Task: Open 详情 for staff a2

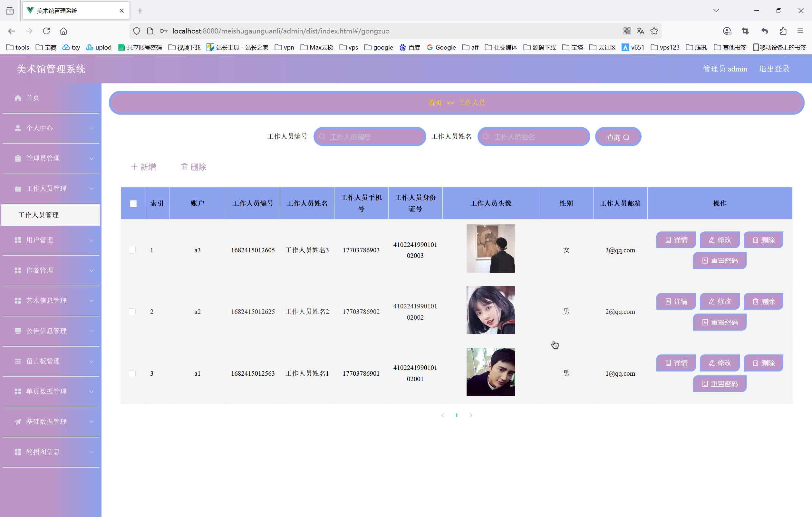Action: pyautogui.click(x=676, y=301)
